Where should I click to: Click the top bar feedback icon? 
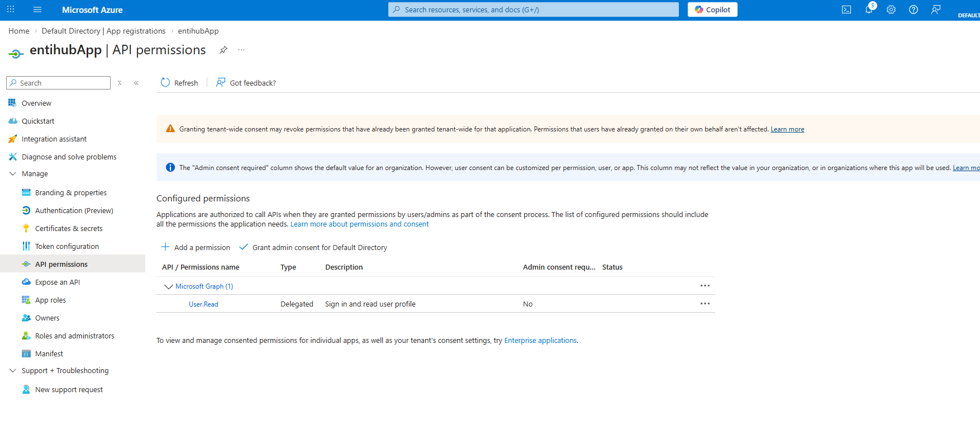[936, 10]
